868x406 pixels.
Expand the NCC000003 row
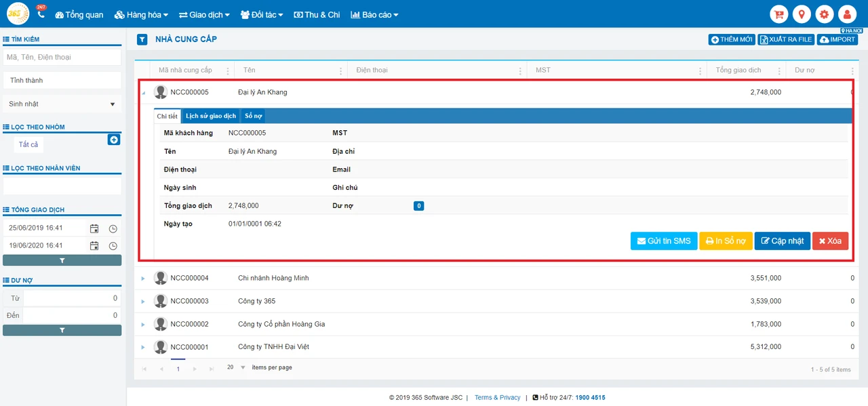click(143, 301)
